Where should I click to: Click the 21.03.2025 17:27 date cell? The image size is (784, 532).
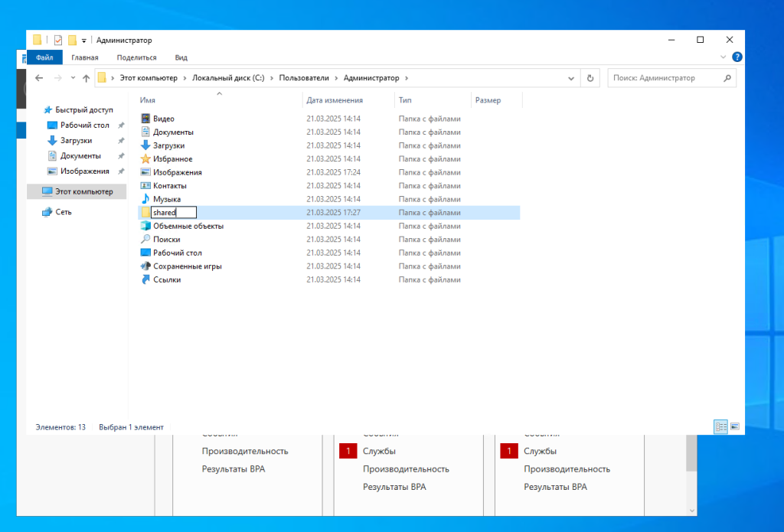click(x=334, y=213)
